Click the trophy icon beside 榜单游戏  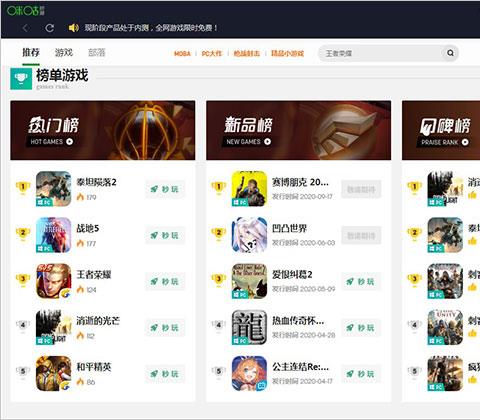pos(21,79)
